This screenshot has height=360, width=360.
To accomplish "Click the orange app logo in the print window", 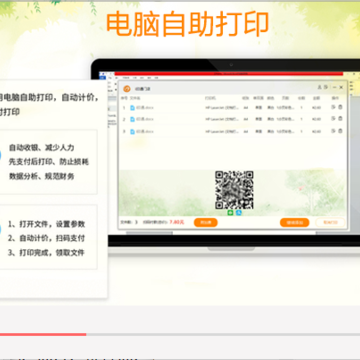I will coord(127,89).
